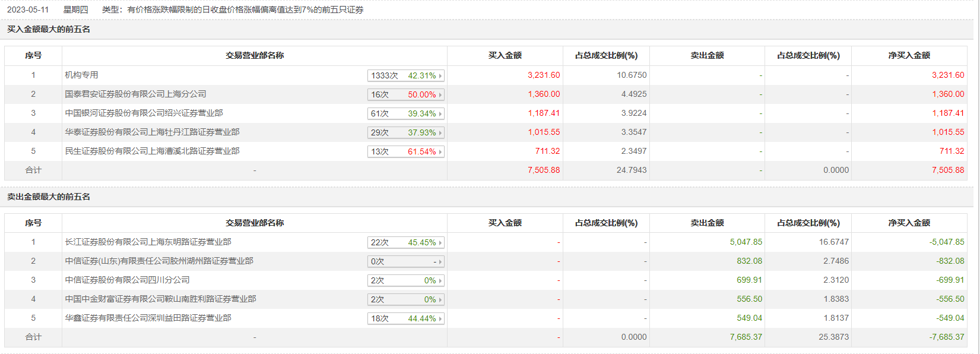Click 华鑫证券深圳益田路证券营业部 link
Viewport: 980px width, 354px height.
(148, 318)
